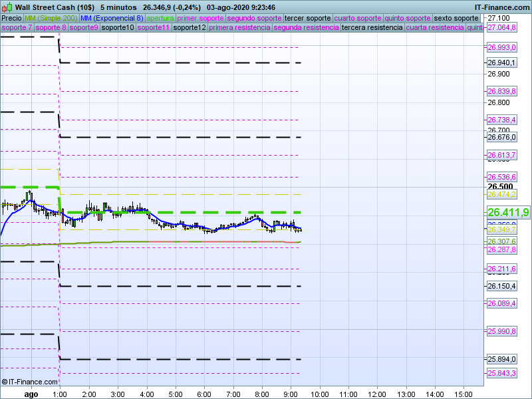The image size is (532, 399).
Task: Click the soporte10 indicator label
Action: click(x=119, y=28)
